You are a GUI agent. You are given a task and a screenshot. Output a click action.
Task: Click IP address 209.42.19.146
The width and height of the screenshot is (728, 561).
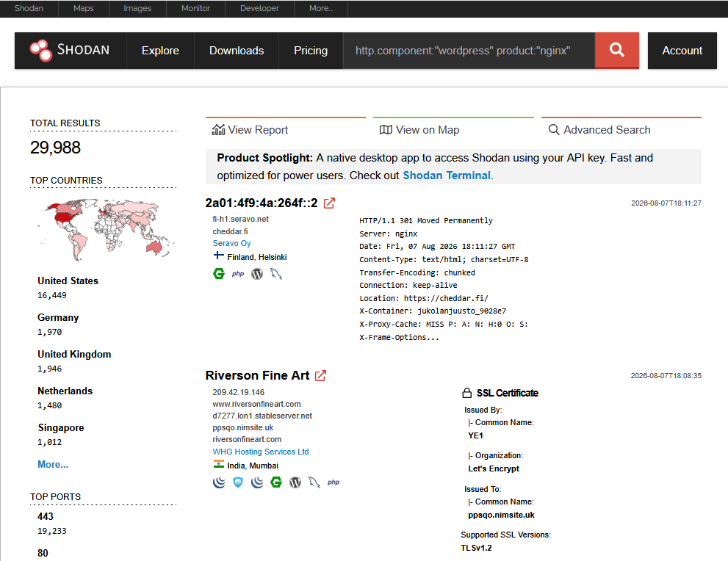click(239, 392)
